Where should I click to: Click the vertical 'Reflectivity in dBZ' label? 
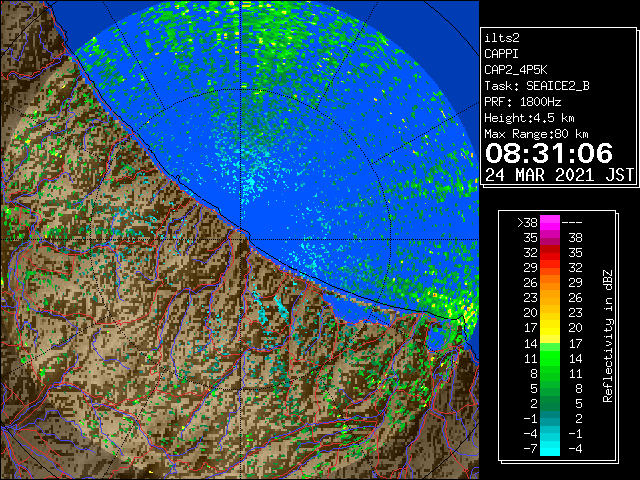[608, 336]
